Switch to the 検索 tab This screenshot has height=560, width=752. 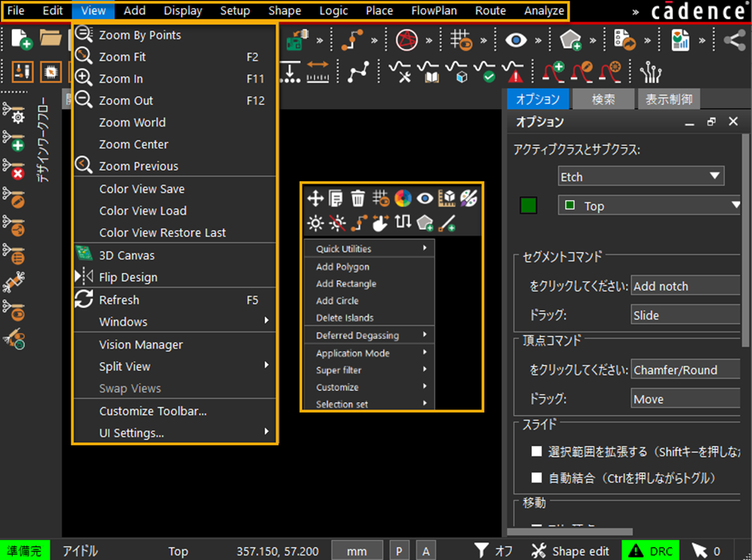pos(603,99)
